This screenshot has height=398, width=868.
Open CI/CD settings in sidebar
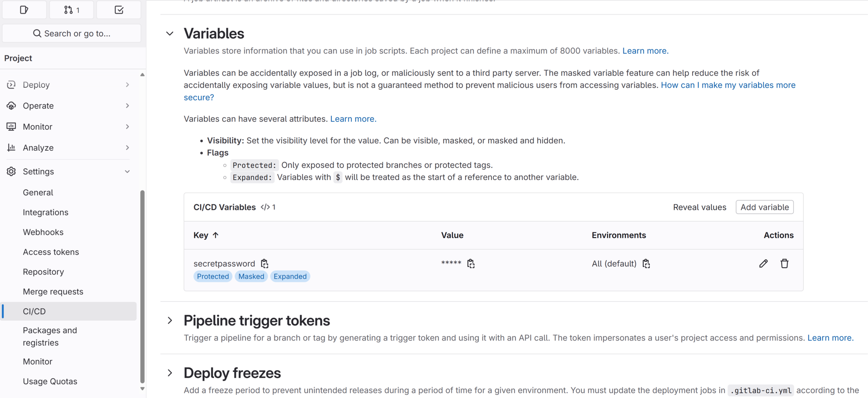(34, 311)
